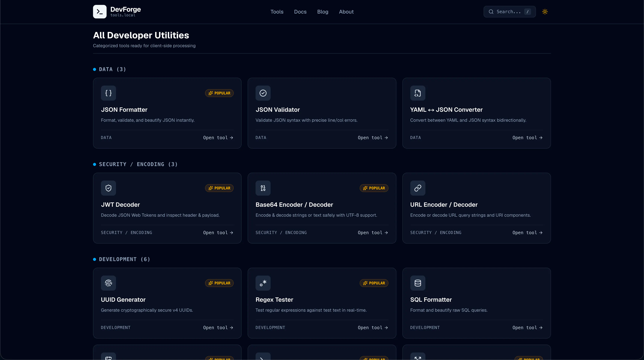Click the DEVELOPMENT (6) section heading
The image size is (644, 360).
124,259
